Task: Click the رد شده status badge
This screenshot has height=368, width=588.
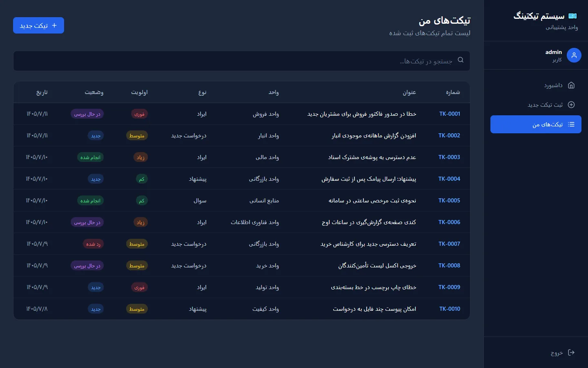Action: pos(93,244)
